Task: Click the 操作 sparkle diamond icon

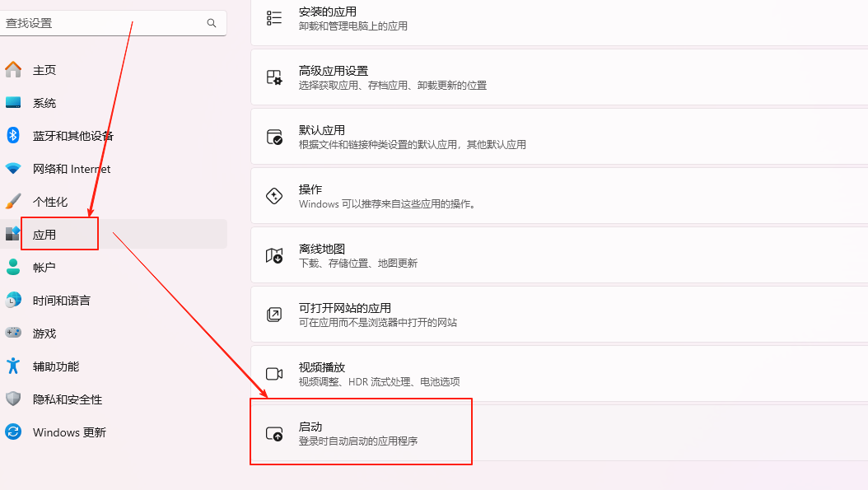Action: (x=274, y=196)
